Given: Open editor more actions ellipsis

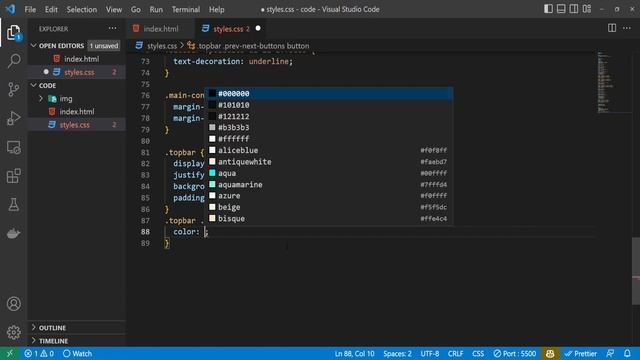Looking at the screenshot, I should pyautogui.click(x=627, y=28).
